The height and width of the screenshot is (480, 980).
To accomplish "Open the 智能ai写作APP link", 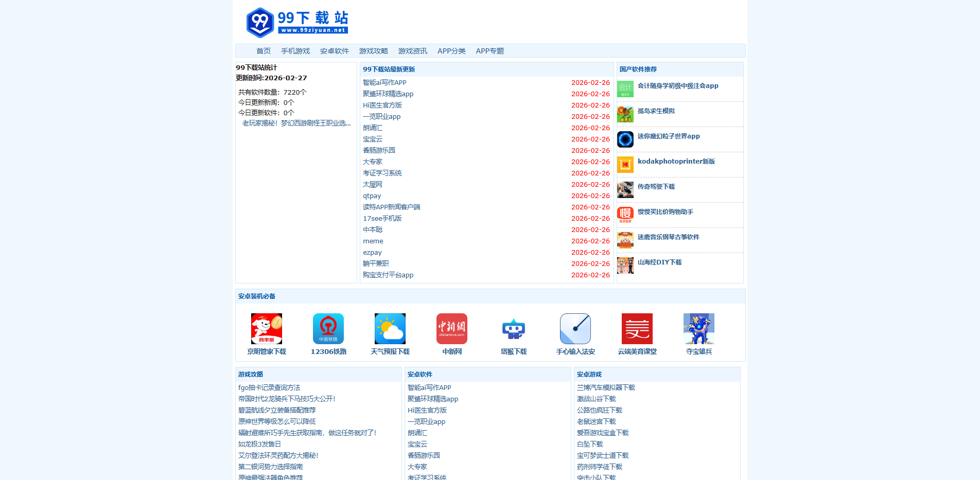I will (x=384, y=82).
